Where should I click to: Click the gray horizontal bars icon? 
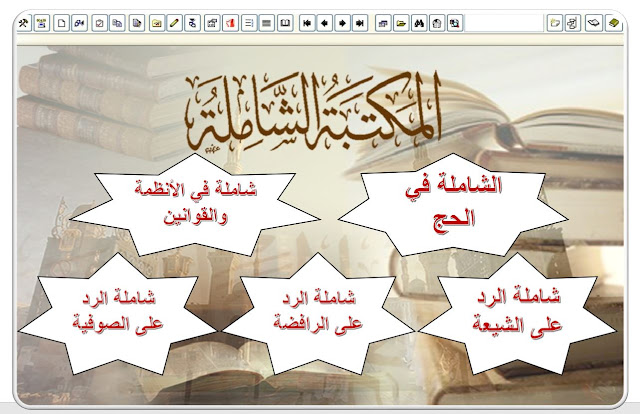tap(267, 23)
